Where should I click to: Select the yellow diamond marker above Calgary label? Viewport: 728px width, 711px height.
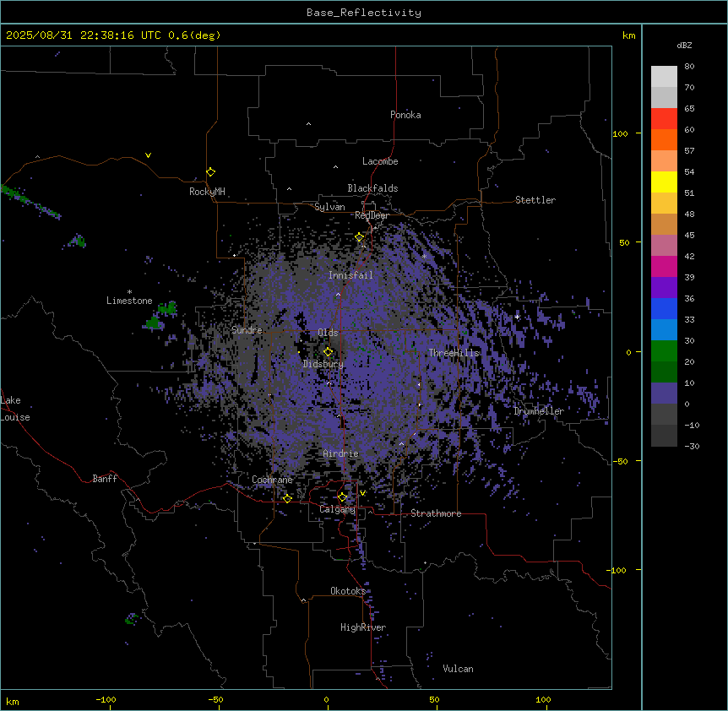click(342, 497)
